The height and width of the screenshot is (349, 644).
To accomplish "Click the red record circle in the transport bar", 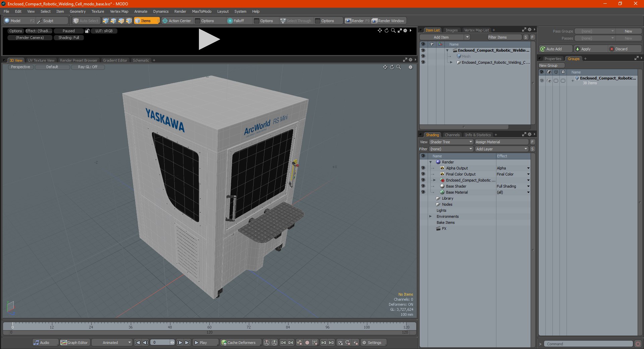I will click(x=307, y=343).
